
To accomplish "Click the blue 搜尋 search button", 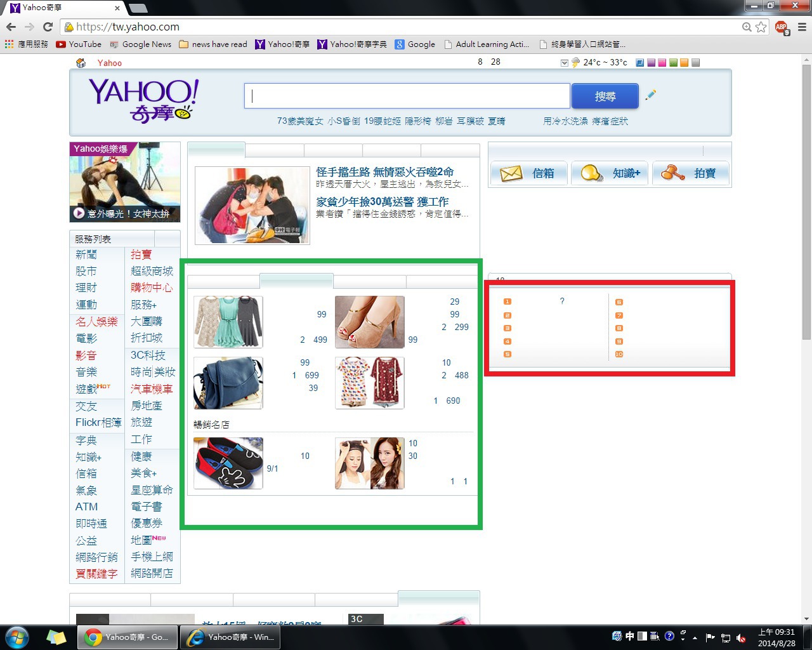I will coord(605,96).
